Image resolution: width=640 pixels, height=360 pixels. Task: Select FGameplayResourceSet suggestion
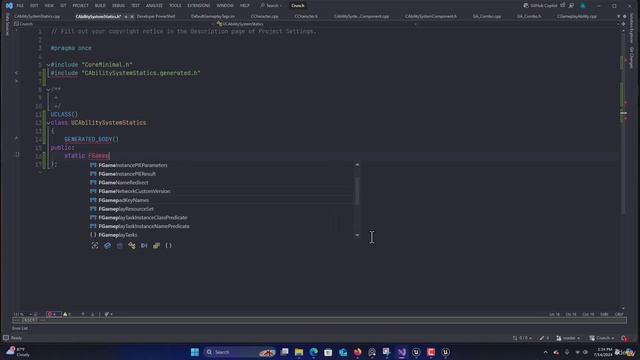coord(222,209)
